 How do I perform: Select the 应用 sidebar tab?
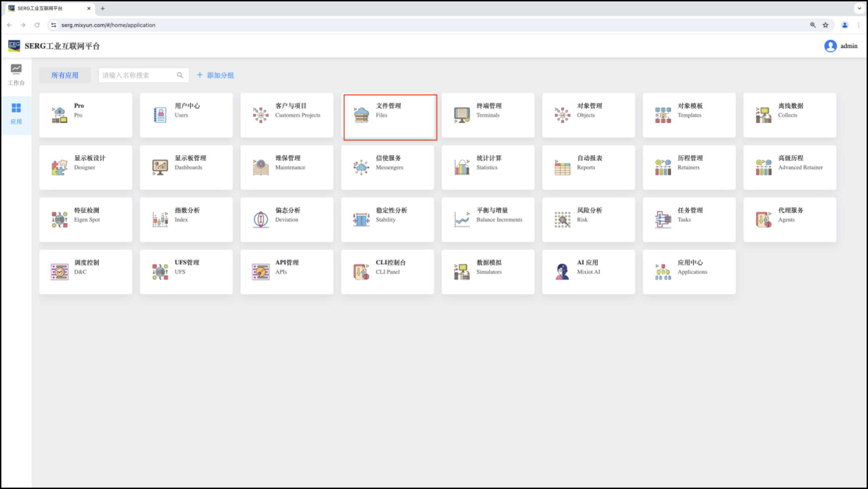pos(16,114)
